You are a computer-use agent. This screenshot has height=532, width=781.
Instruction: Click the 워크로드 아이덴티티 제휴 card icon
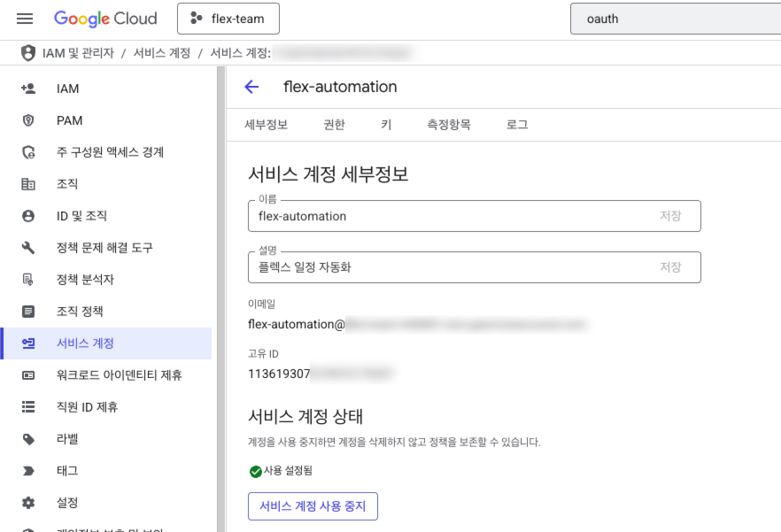pyautogui.click(x=28, y=375)
